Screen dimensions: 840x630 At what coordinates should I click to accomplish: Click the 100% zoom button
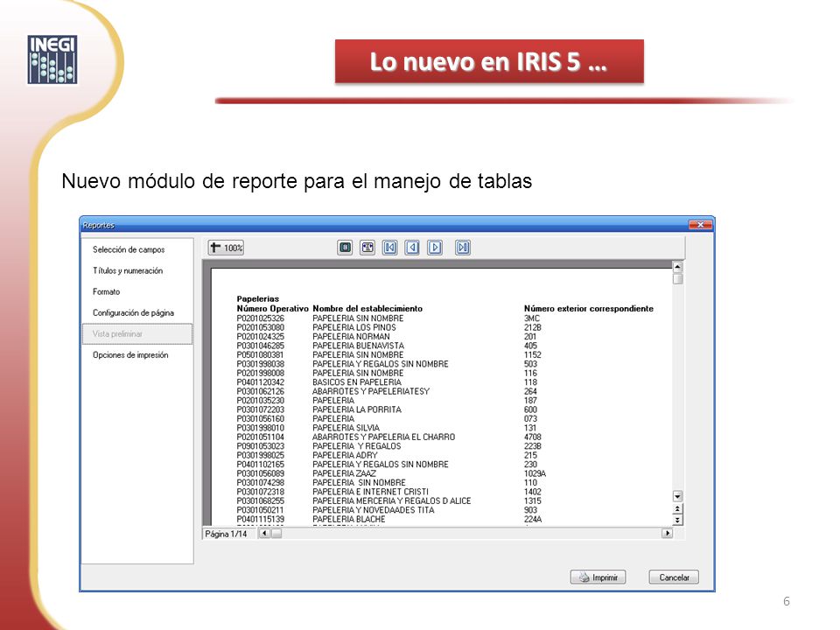[x=226, y=248]
